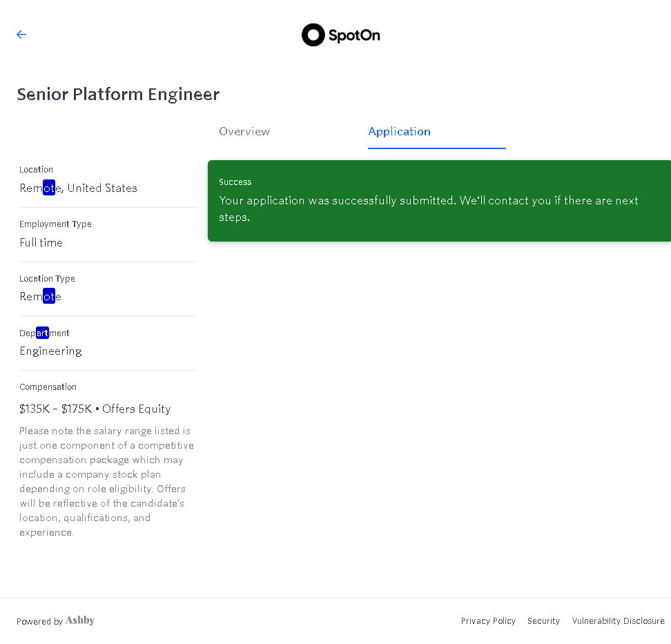Click the Department label
The height and width of the screenshot is (644, 671).
[x=44, y=333]
